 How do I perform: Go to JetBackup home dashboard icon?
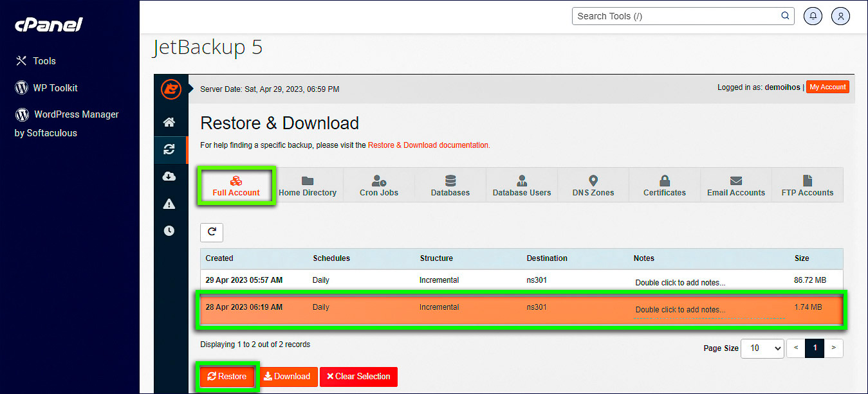point(169,122)
